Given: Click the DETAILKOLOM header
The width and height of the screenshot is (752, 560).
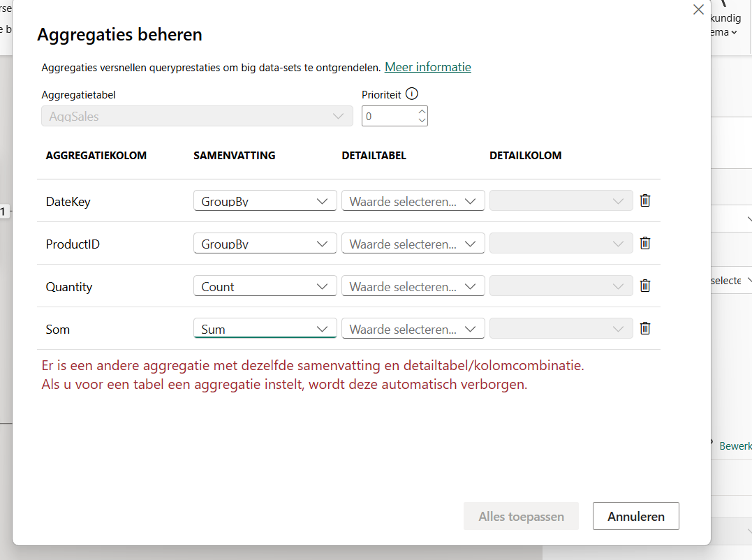Looking at the screenshot, I should (526, 155).
